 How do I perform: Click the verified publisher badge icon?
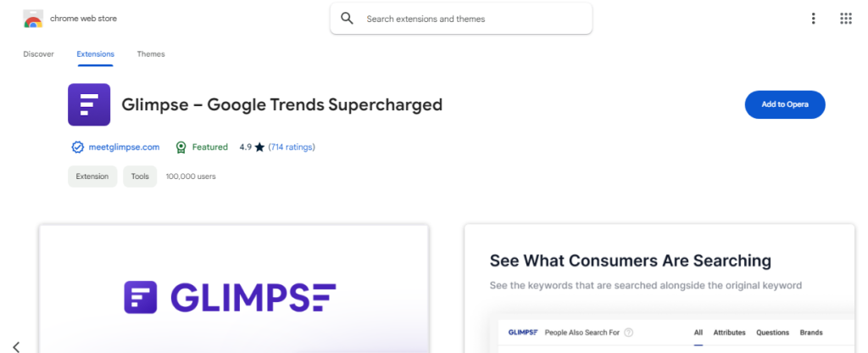pos(77,148)
